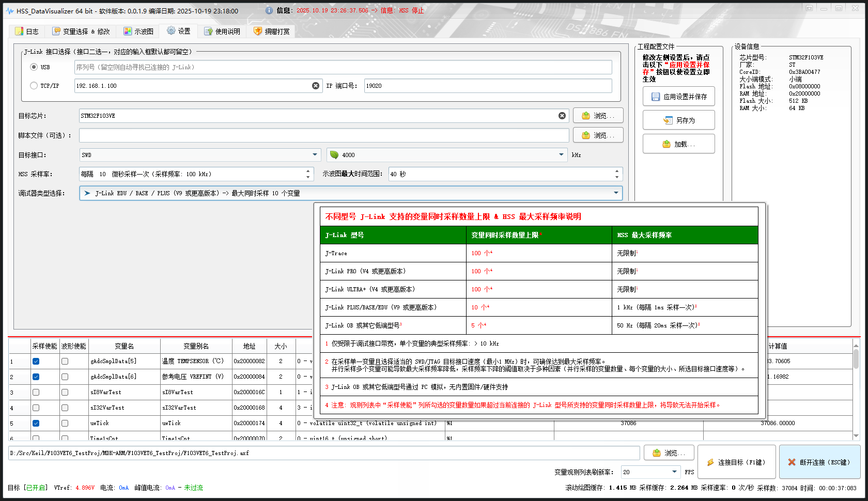The width and height of the screenshot is (868, 501).
Task: Increment 示波图最大时间范围 with the up stepper
Action: tap(616, 171)
